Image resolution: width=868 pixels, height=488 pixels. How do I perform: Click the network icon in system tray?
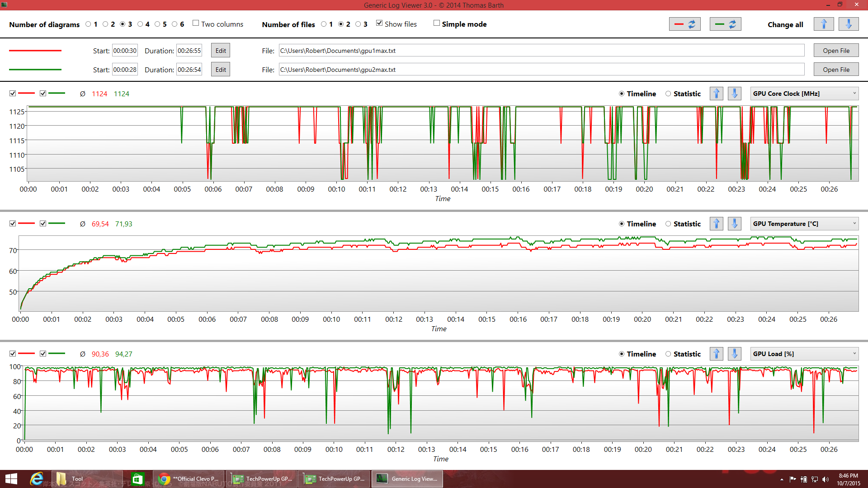click(815, 479)
